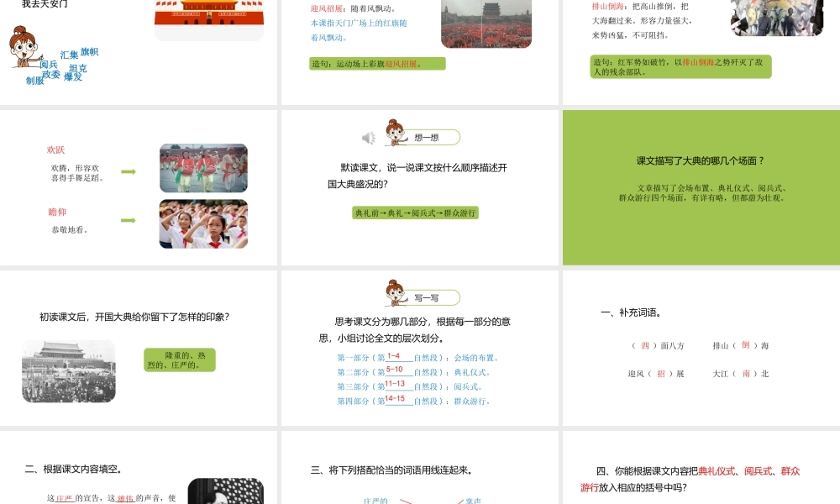Click the speaker icon on the 想一想 slide
The image size is (840, 504).
367,137
